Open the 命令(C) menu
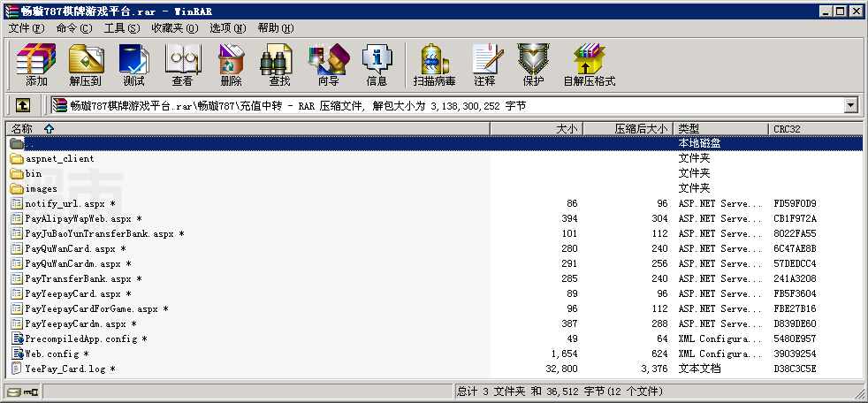868x403 pixels. (74, 28)
